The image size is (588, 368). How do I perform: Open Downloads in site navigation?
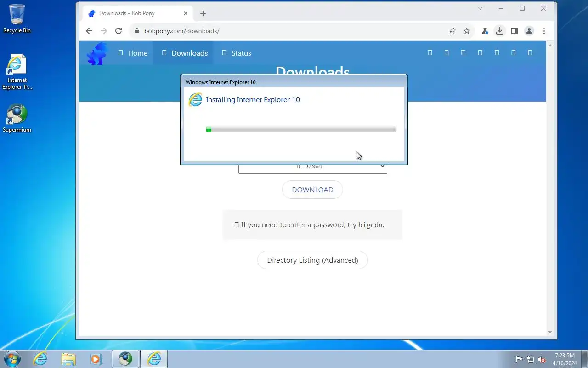coord(185,53)
